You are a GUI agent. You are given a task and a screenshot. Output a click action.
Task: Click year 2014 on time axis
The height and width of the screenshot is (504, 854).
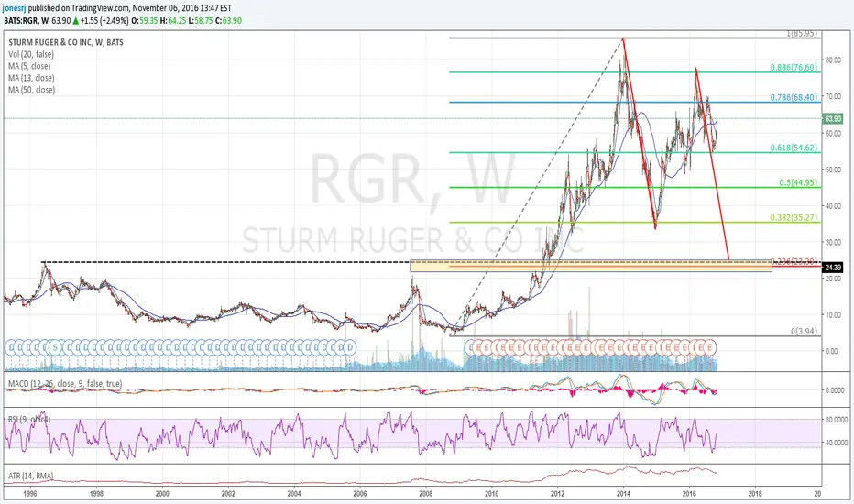[623, 494]
